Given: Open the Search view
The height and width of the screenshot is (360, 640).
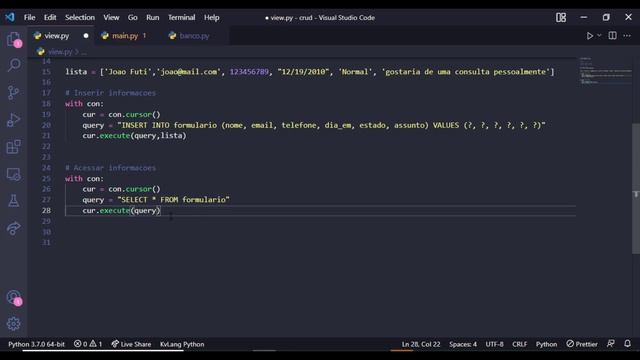Looking at the screenshot, I should tap(14, 65).
